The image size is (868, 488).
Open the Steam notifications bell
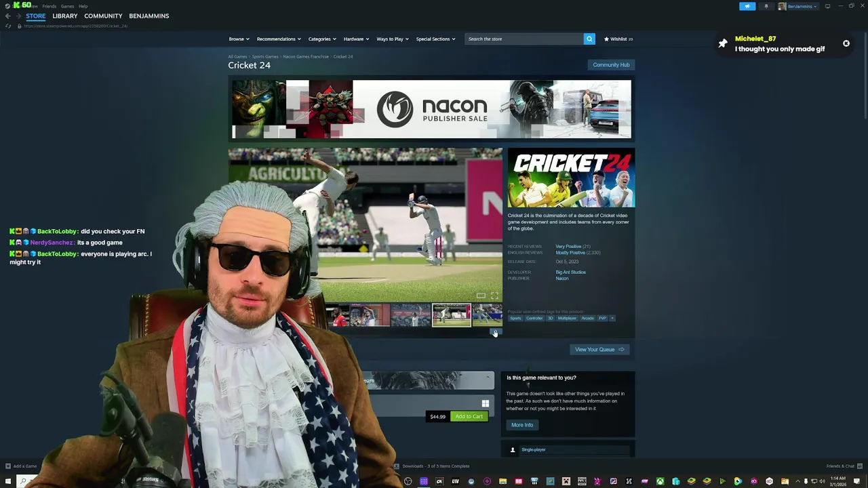pos(766,6)
